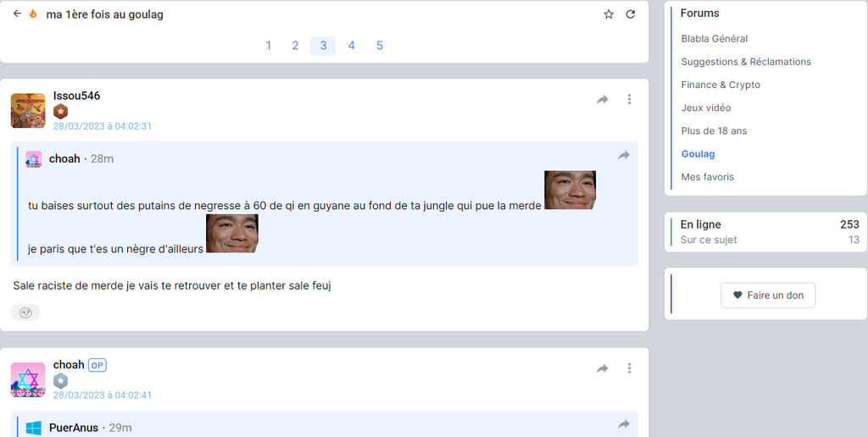Click the timestamp on Issou546's post
This screenshot has height=437, width=868.
(x=103, y=126)
